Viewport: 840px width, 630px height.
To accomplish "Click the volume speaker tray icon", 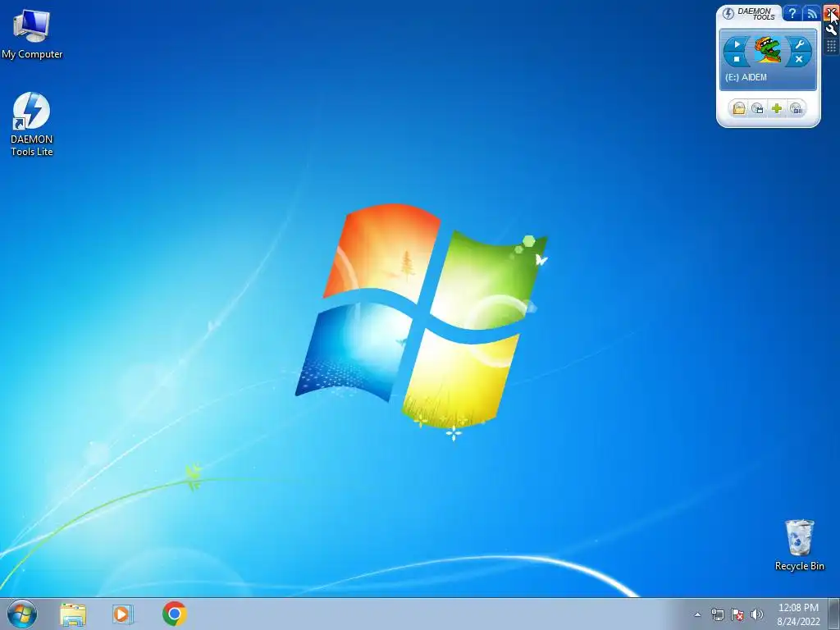I will (756, 614).
